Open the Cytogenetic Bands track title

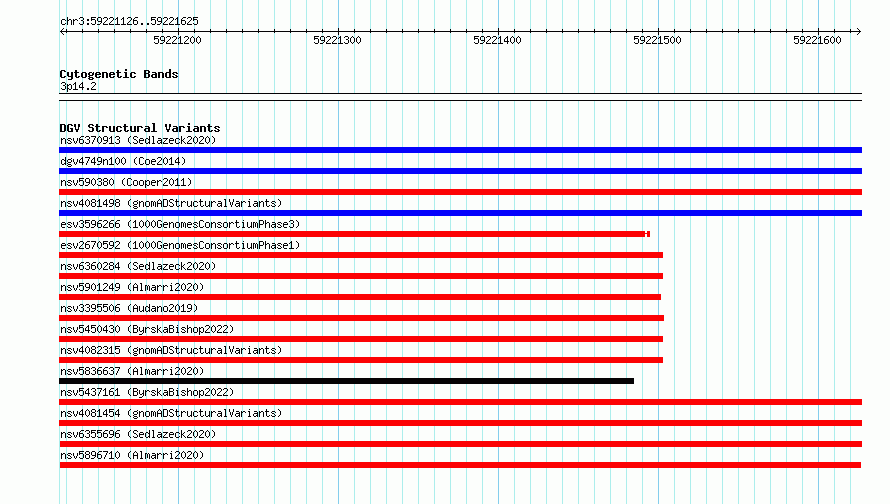point(119,74)
